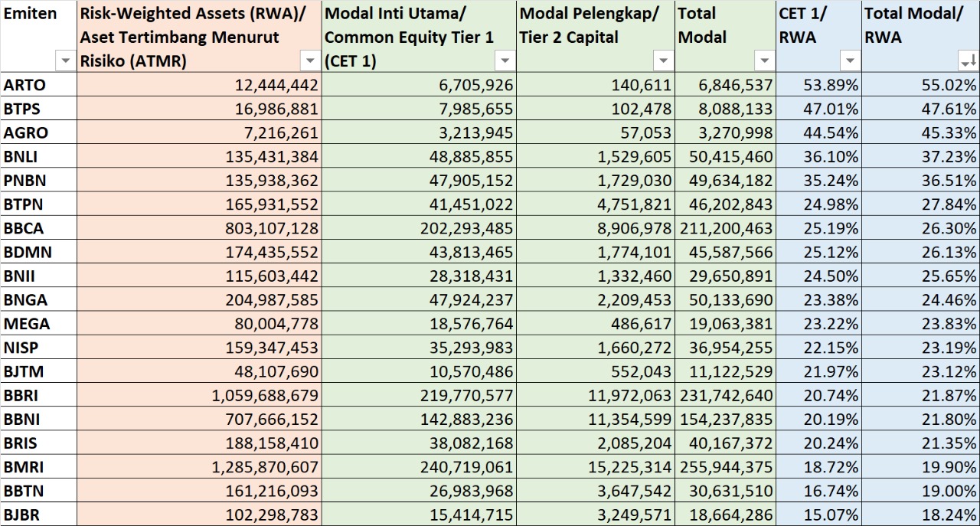Select the NISP ticker cell
The height and width of the screenshot is (526, 980).
[x=38, y=347]
